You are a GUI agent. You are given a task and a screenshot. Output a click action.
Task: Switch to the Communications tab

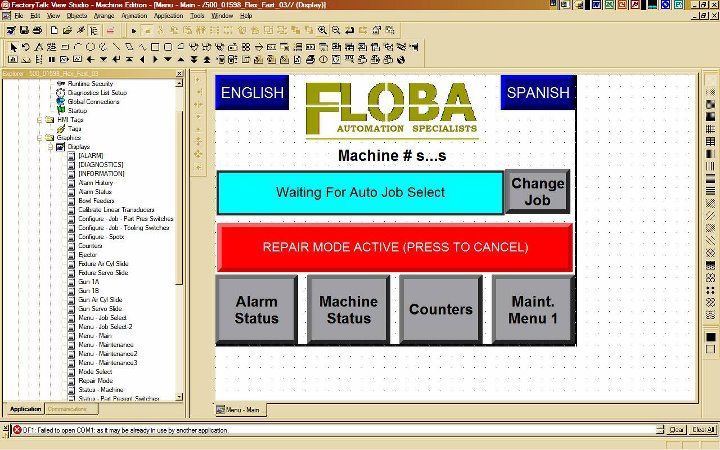pos(66,409)
